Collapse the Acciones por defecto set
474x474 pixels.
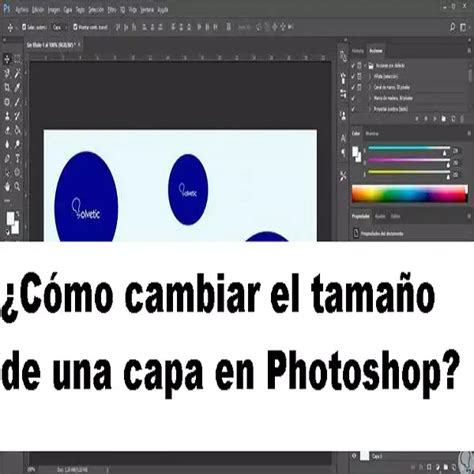[x=365, y=66]
